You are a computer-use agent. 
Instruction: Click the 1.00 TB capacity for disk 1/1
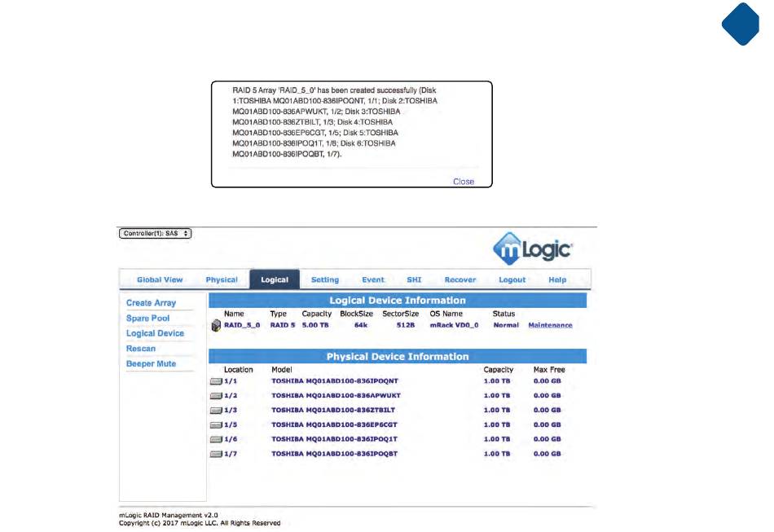pos(497,381)
